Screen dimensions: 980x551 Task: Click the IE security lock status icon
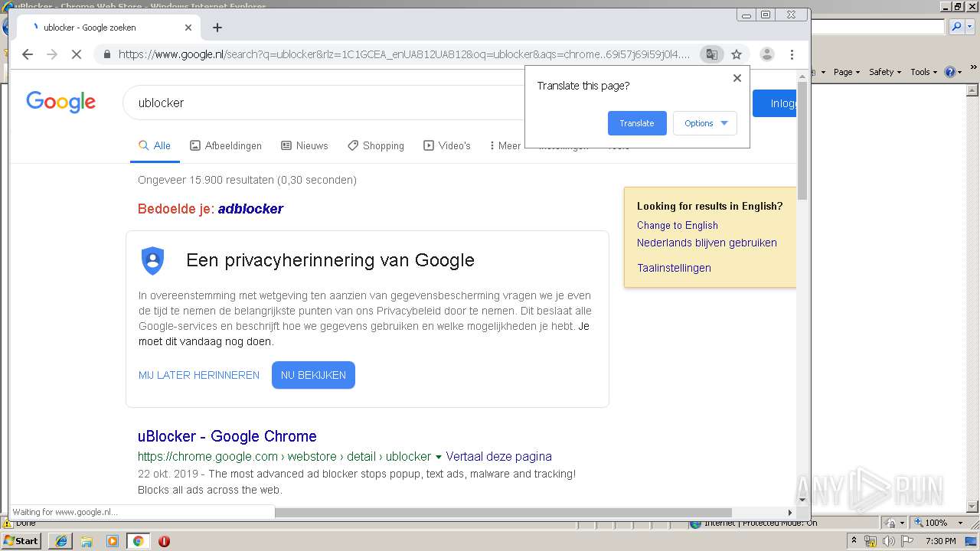[x=891, y=523]
